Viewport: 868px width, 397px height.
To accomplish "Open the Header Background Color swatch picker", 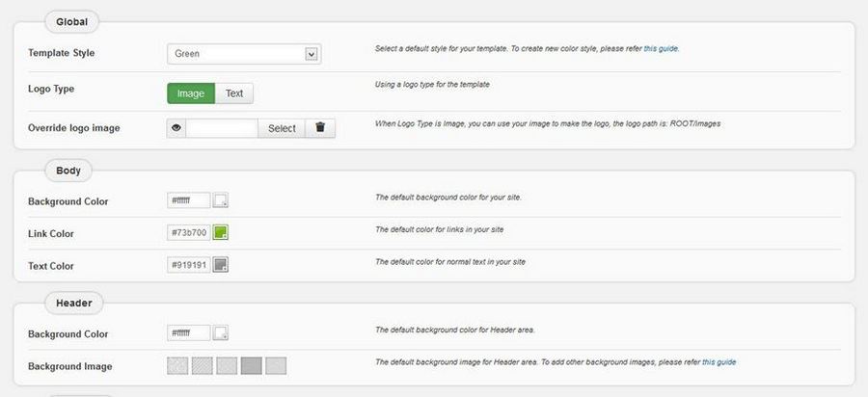I will click(x=221, y=334).
